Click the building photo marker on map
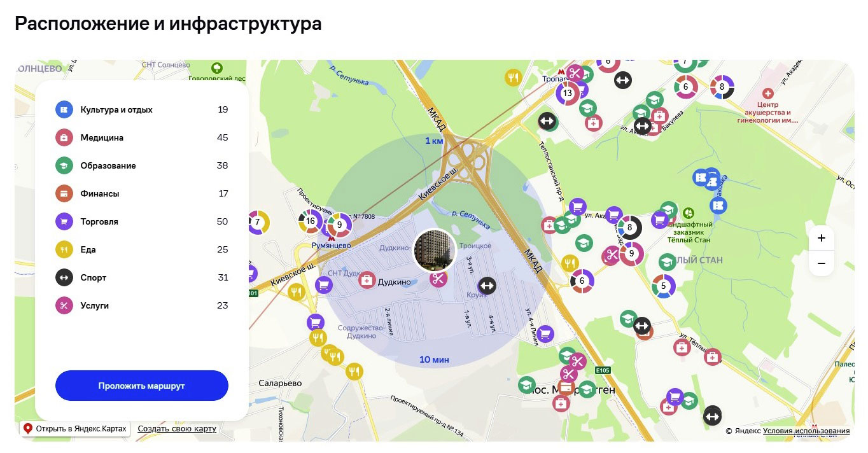The width and height of the screenshot is (868, 453). tap(435, 250)
